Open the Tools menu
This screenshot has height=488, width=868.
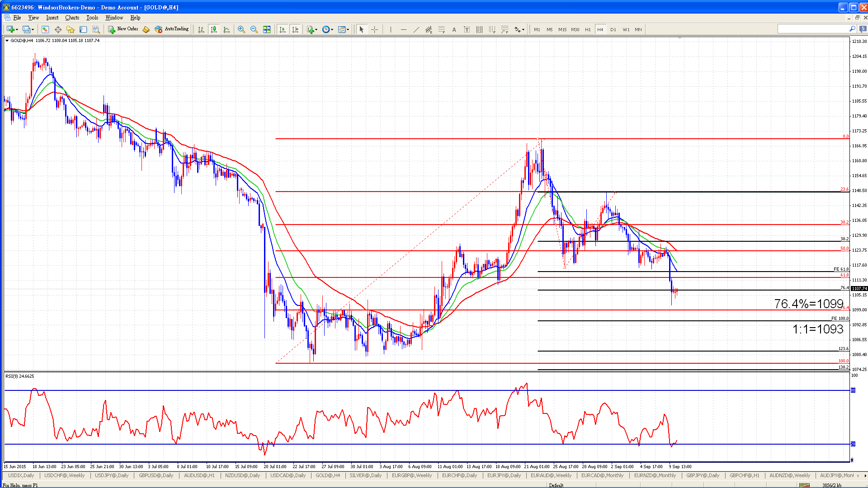click(92, 18)
